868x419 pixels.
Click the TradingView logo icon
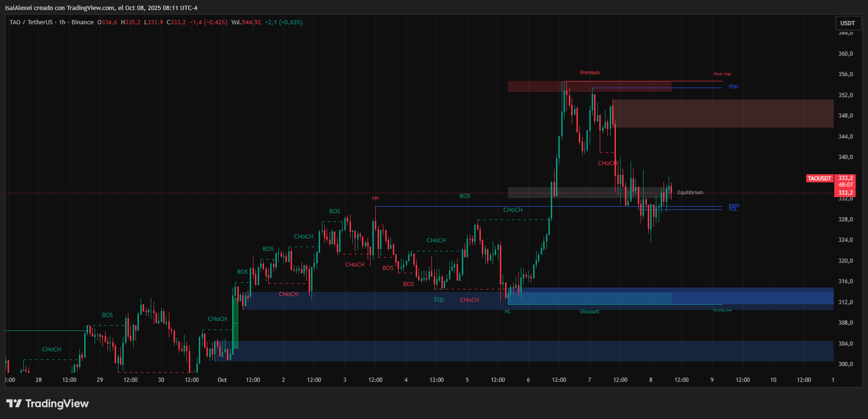(x=14, y=404)
